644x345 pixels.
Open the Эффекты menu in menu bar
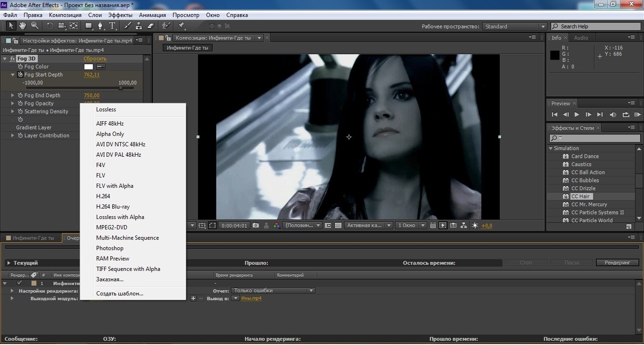pyautogui.click(x=120, y=15)
